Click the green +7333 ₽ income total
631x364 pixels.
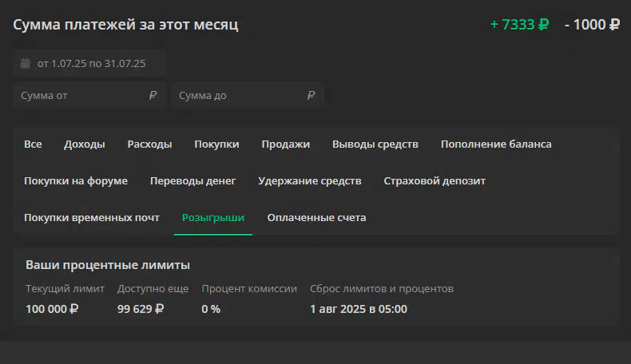(x=519, y=25)
